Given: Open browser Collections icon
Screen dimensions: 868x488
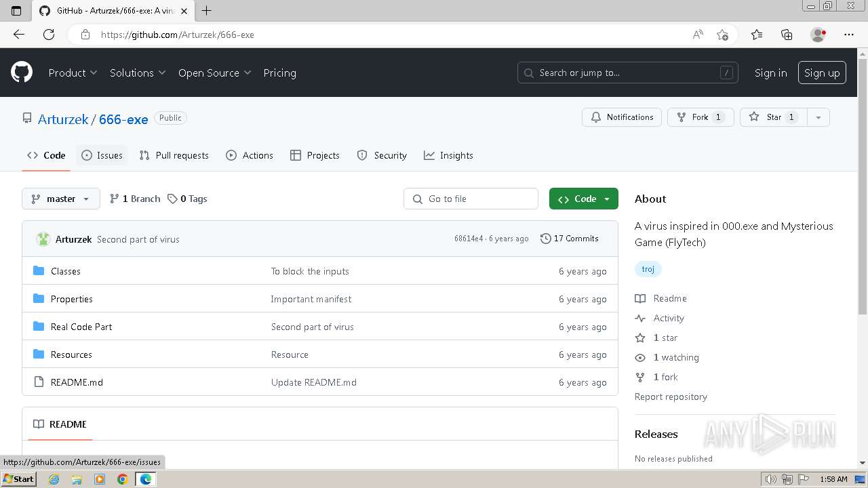Looking at the screenshot, I should (x=787, y=35).
